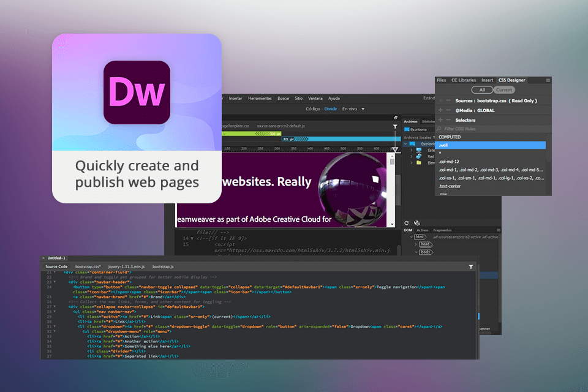Viewport: 588px width, 392px height.
Task: Click the restore document window icon
Action: (396, 118)
